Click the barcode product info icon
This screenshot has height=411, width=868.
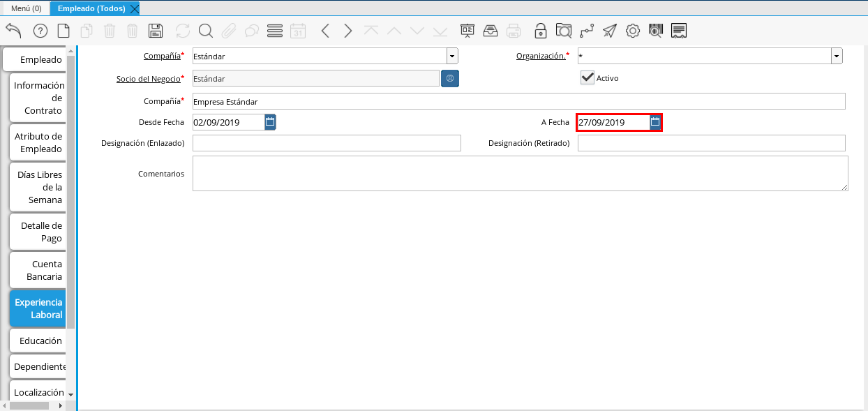click(x=655, y=31)
